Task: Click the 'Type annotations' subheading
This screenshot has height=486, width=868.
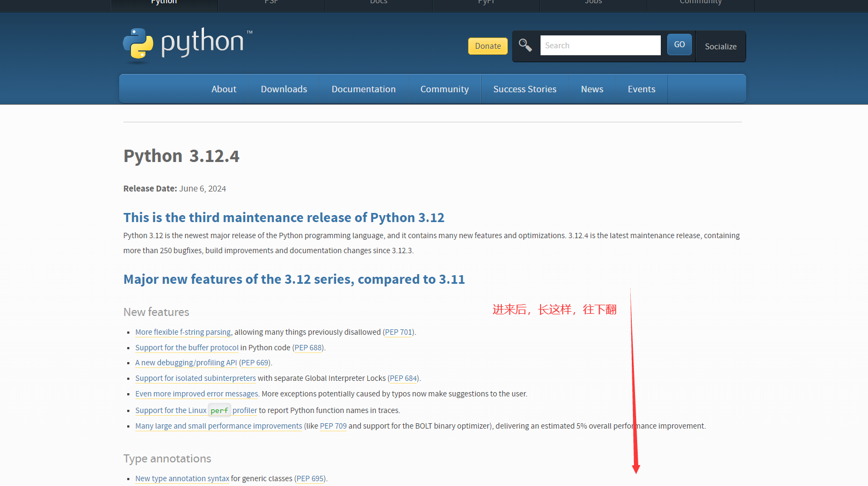Action: (x=167, y=459)
